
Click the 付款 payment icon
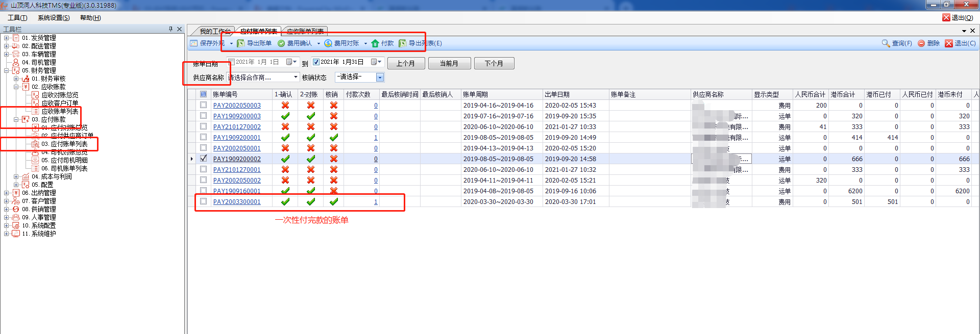coord(375,43)
